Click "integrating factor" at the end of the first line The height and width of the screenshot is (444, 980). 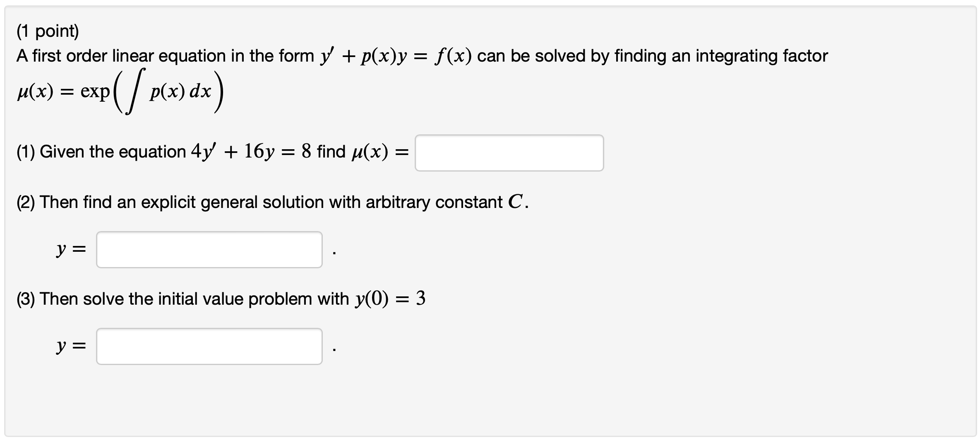coord(761,56)
